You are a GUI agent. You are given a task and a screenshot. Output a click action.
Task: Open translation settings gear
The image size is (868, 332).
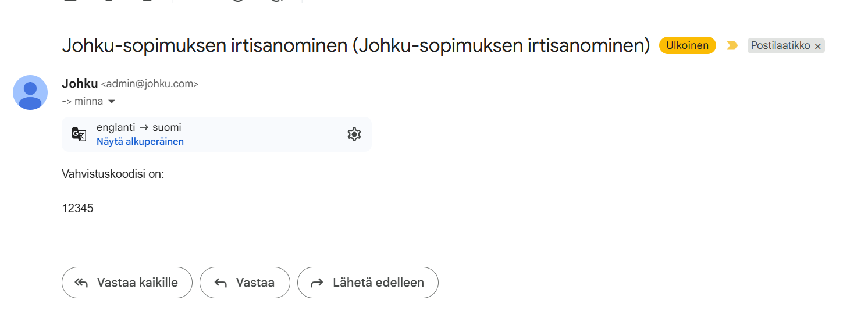(354, 134)
